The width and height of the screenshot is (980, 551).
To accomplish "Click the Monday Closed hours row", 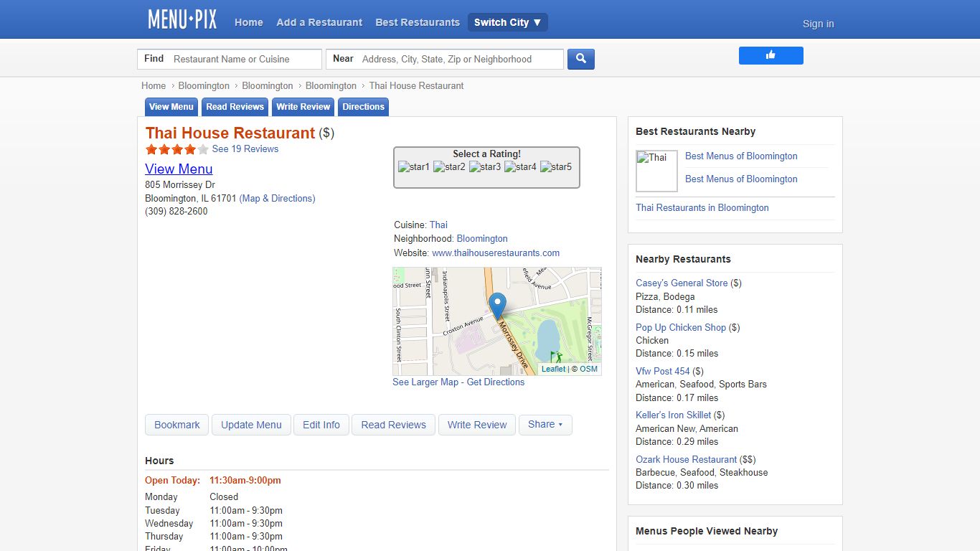I will click(192, 497).
